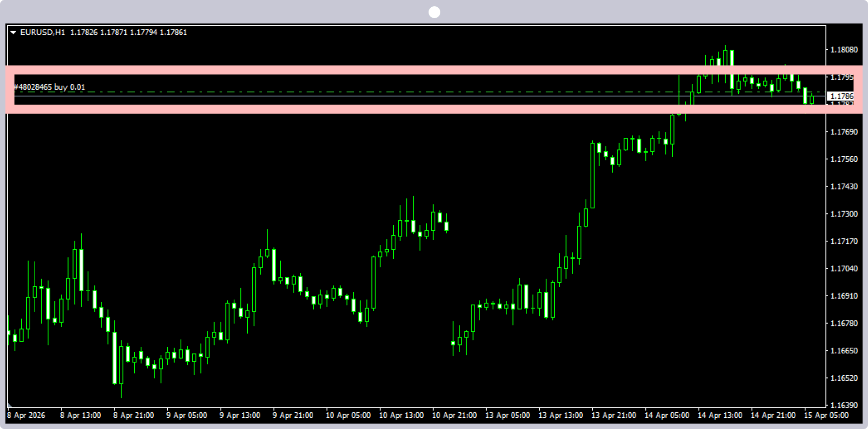This screenshot has width=868, height=429.
Task: Open the triangle menu beside EURUSD,H1
Action: [x=14, y=33]
